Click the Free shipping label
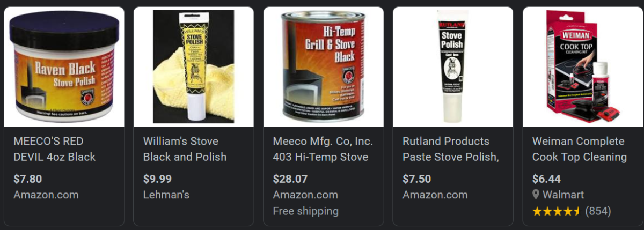 tap(305, 211)
